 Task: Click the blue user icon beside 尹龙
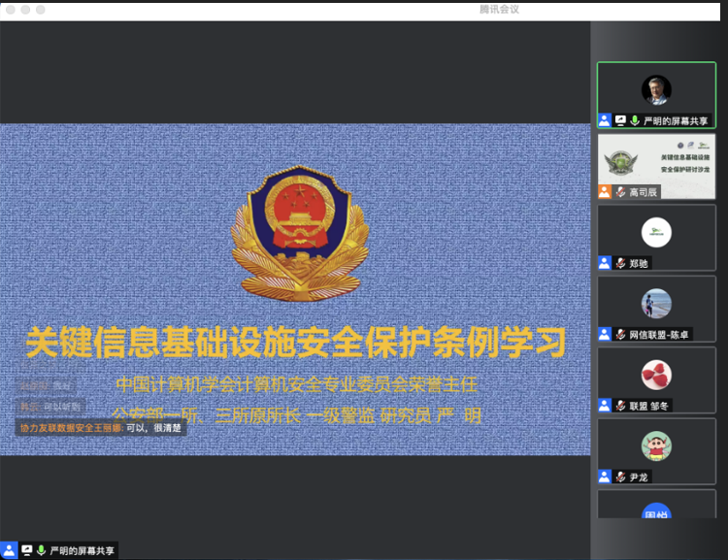tap(605, 477)
